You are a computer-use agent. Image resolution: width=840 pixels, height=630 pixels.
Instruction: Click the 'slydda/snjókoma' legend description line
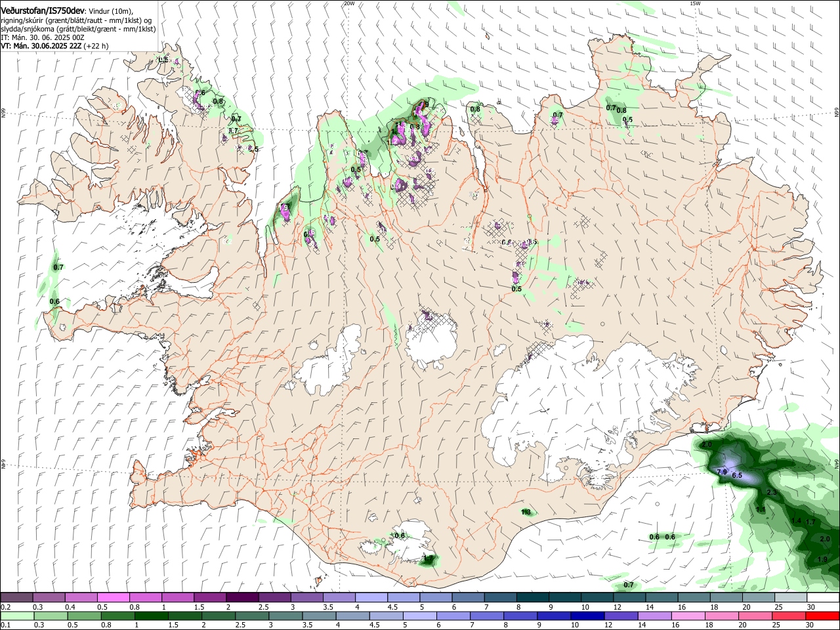tap(78, 29)
